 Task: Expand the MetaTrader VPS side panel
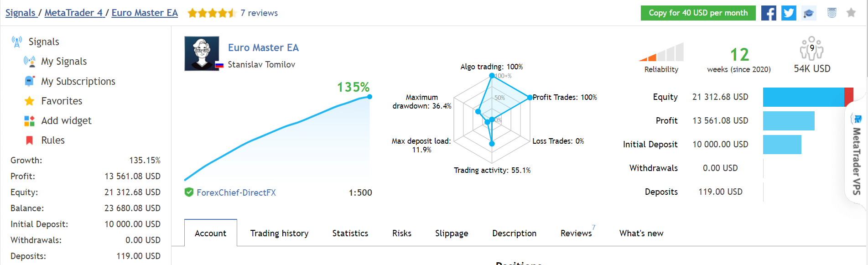coord(856,155)
